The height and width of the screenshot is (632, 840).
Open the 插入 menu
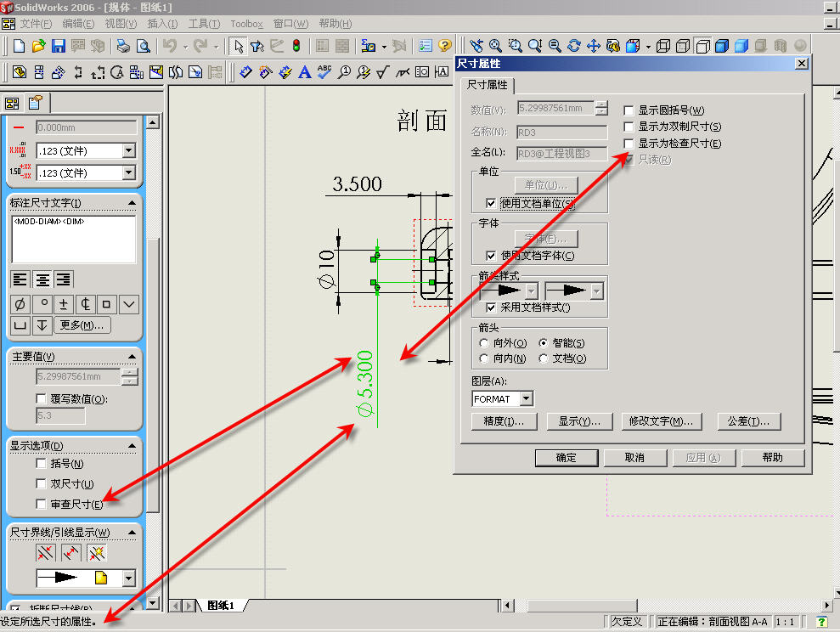(x=162, y=24)
